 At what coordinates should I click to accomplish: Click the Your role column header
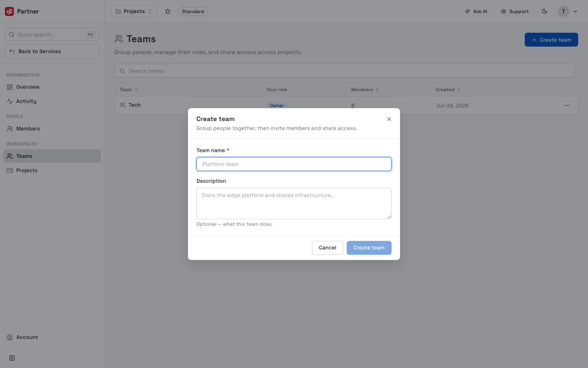[277, 90]
